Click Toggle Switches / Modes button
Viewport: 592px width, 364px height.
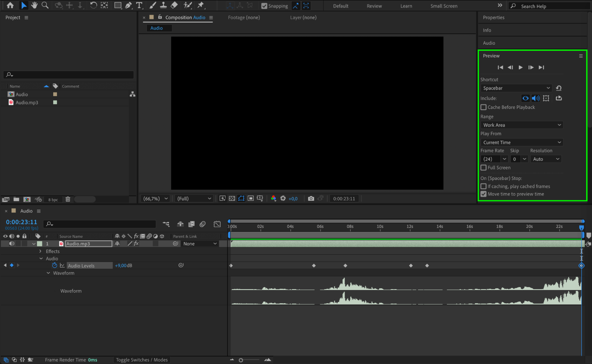tap(142, 360)
